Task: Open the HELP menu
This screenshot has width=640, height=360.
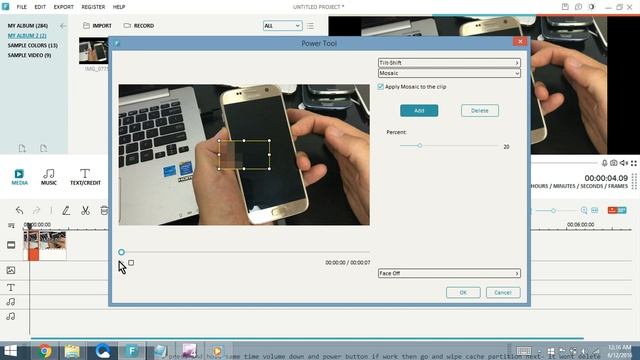Action: [x=119, y=7]
